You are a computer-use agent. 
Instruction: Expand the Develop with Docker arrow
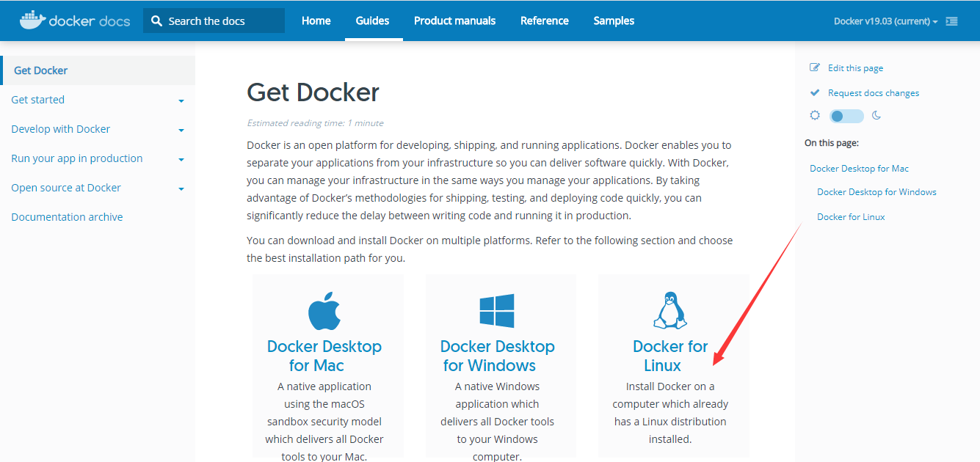pos(181,131)
